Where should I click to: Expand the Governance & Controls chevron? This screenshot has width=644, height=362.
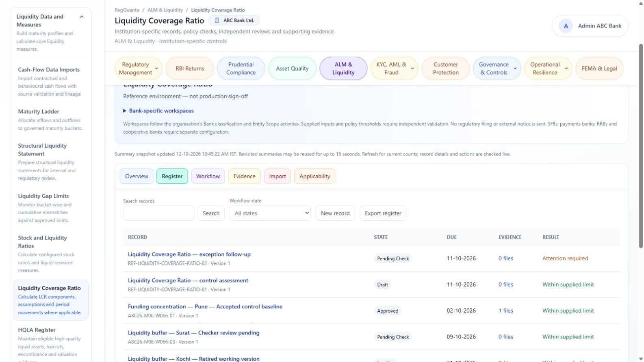click(515, 69)
